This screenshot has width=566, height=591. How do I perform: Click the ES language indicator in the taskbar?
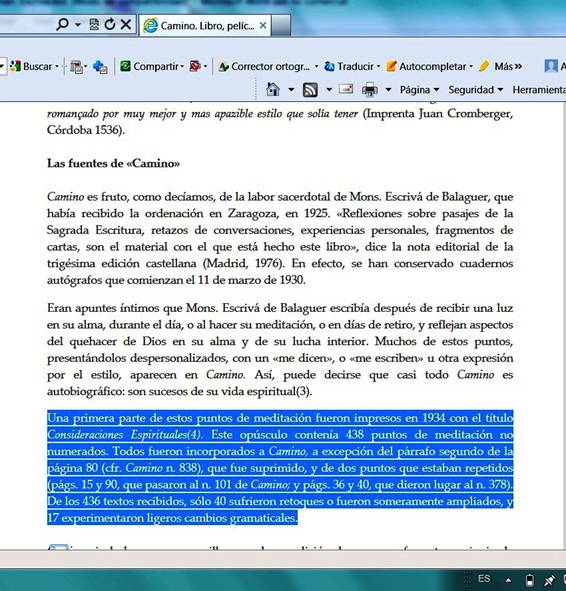point(484,579)
